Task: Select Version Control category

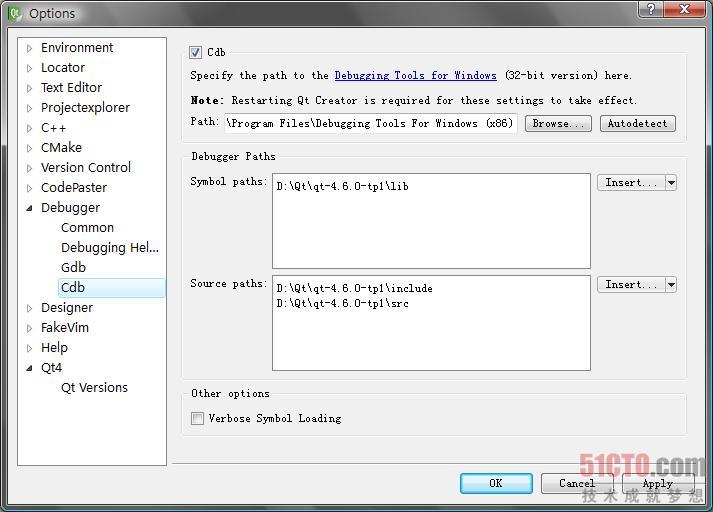Action: coord(86,168)
